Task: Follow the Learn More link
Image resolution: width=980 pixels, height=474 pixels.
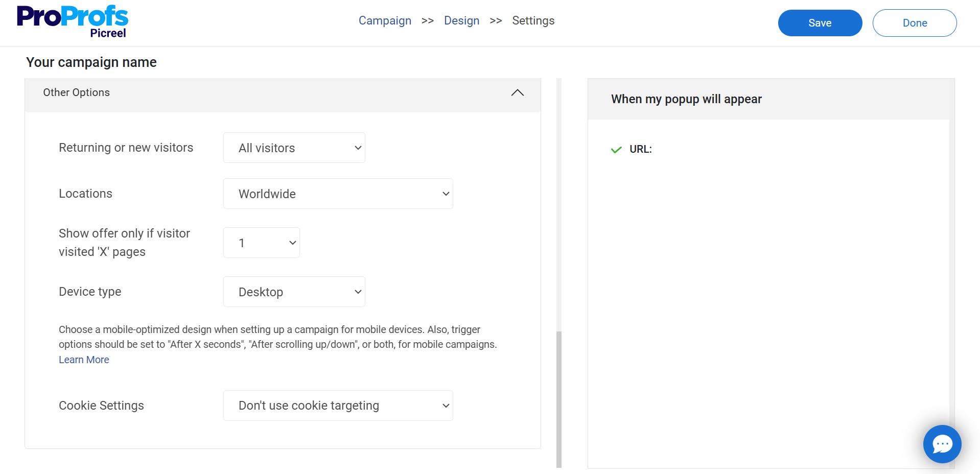Action: point(84,360)
